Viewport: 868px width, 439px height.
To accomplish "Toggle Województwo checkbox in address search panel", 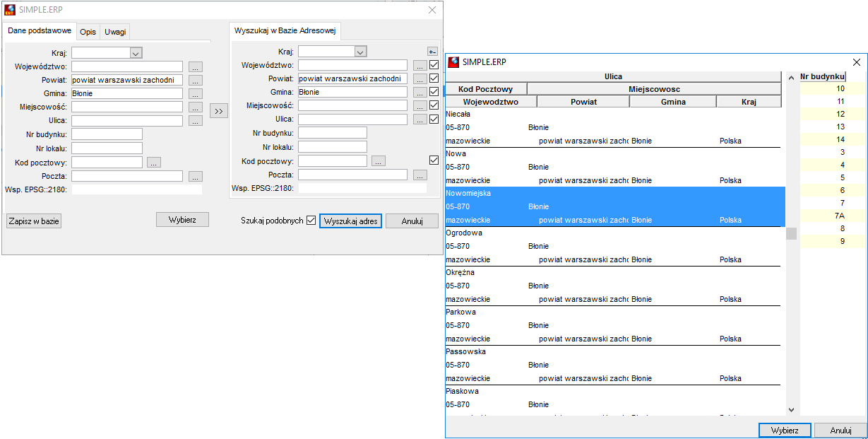I will pos(434,65).
